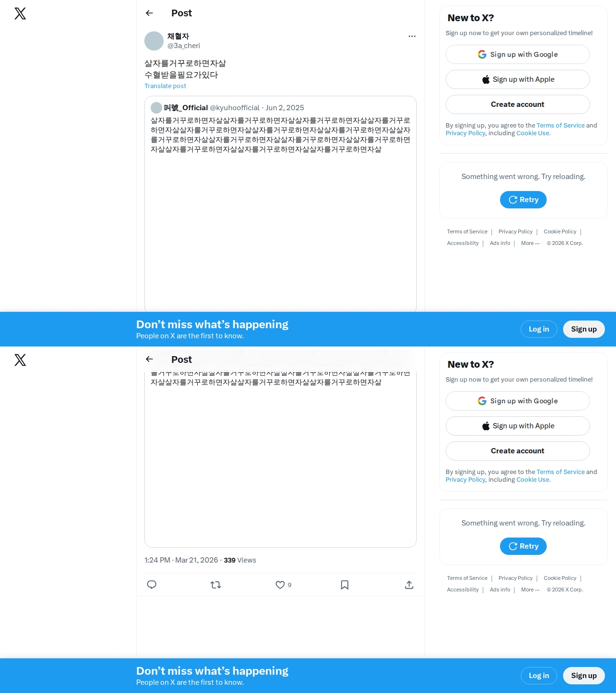
Task: Open Terms of Service in the top signup text
Action: pyautogui.click(x=561, y=125)
